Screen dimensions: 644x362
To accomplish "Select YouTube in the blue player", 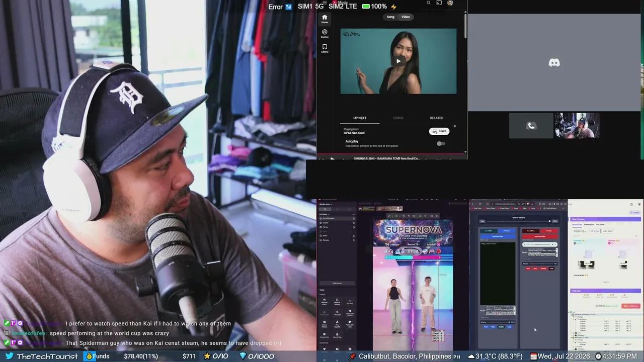I will point(507,231).
